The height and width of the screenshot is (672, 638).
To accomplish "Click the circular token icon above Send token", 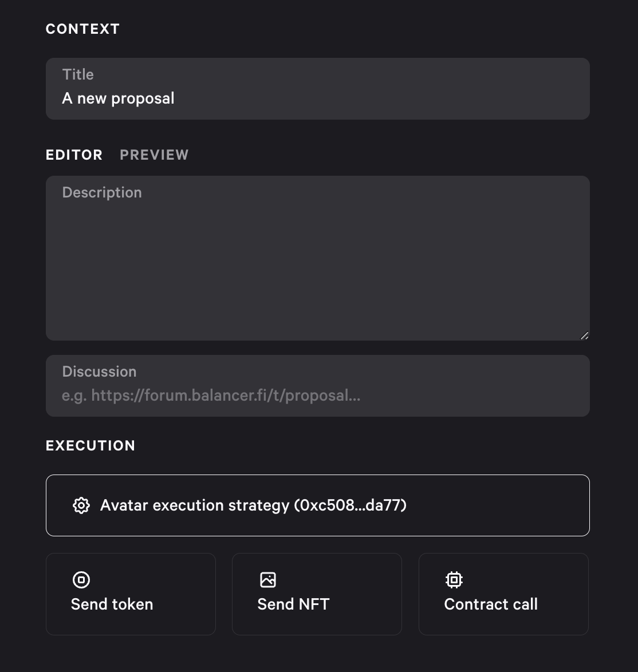I will point(81,580).
